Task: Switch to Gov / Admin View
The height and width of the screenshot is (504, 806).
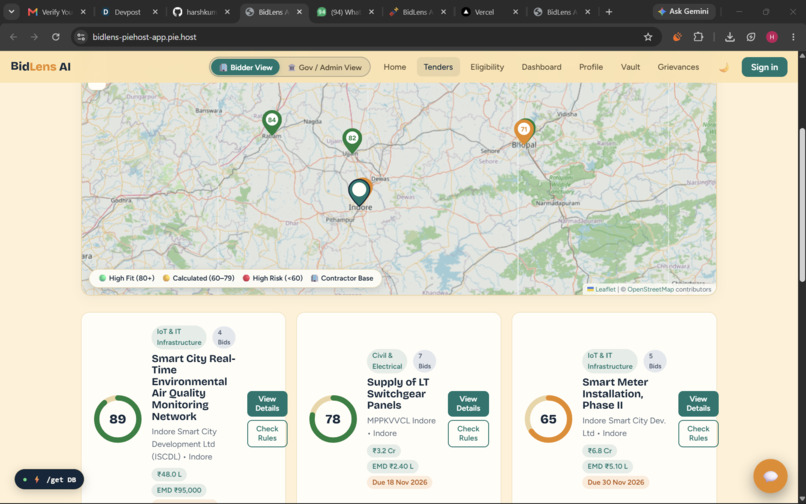Action: coord(325,67)
